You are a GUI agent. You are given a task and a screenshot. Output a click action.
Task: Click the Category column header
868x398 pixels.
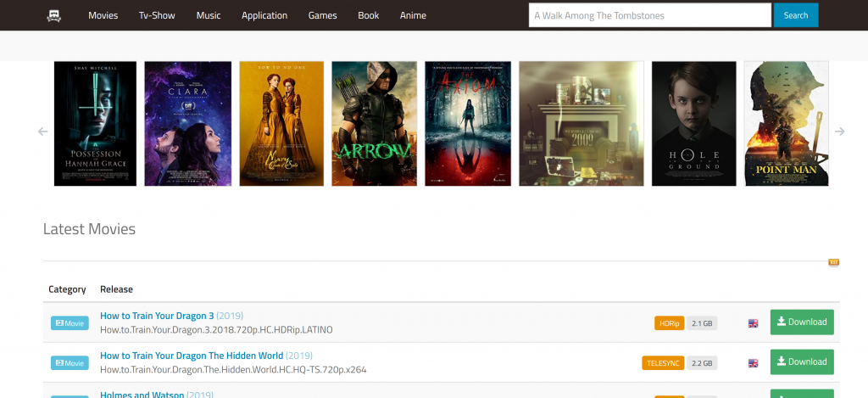[x=67, y=289]
